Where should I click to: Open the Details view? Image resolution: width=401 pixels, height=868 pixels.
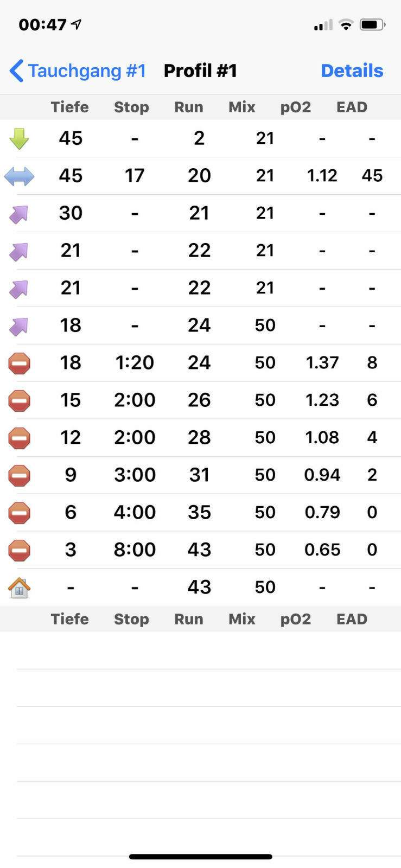pyautogui.click(x=352, y=71)
